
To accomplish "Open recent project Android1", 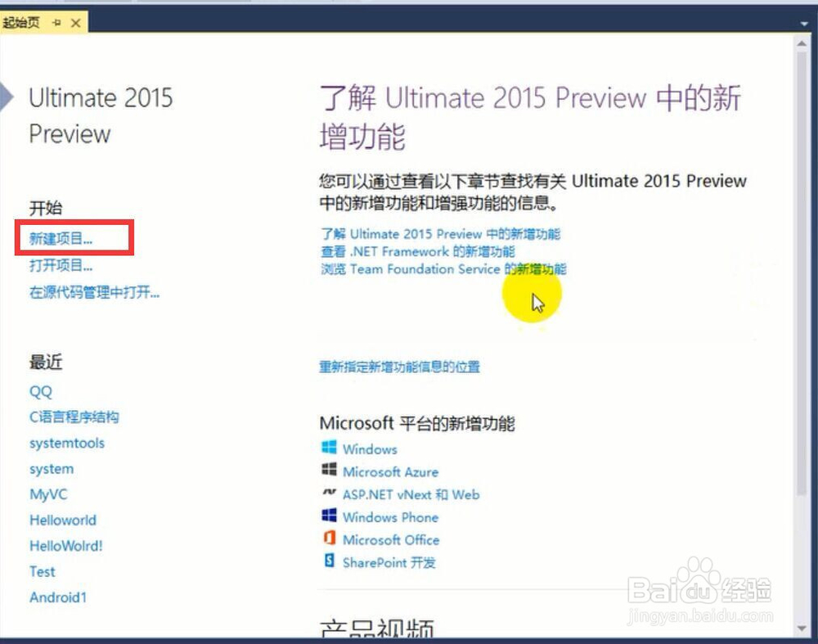I will 58,597.
